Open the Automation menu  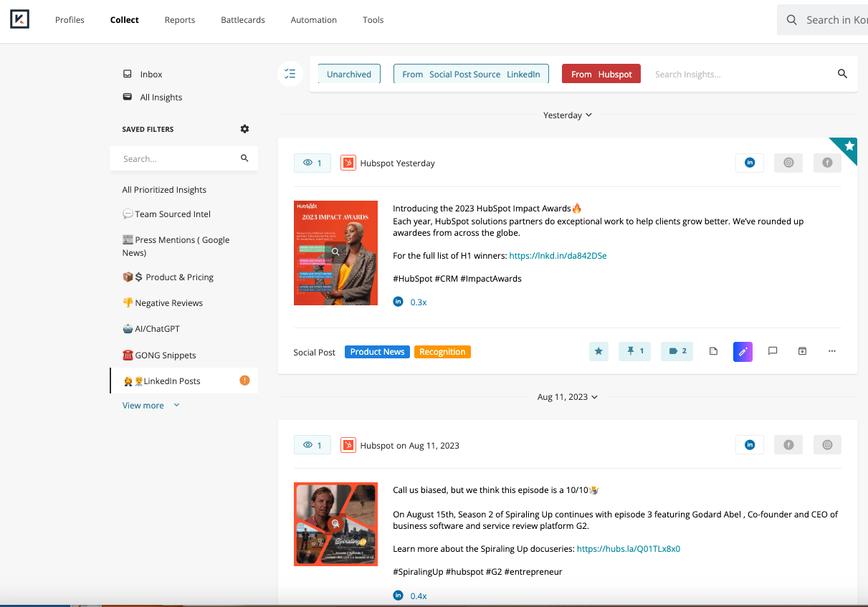tap(314, 20)
